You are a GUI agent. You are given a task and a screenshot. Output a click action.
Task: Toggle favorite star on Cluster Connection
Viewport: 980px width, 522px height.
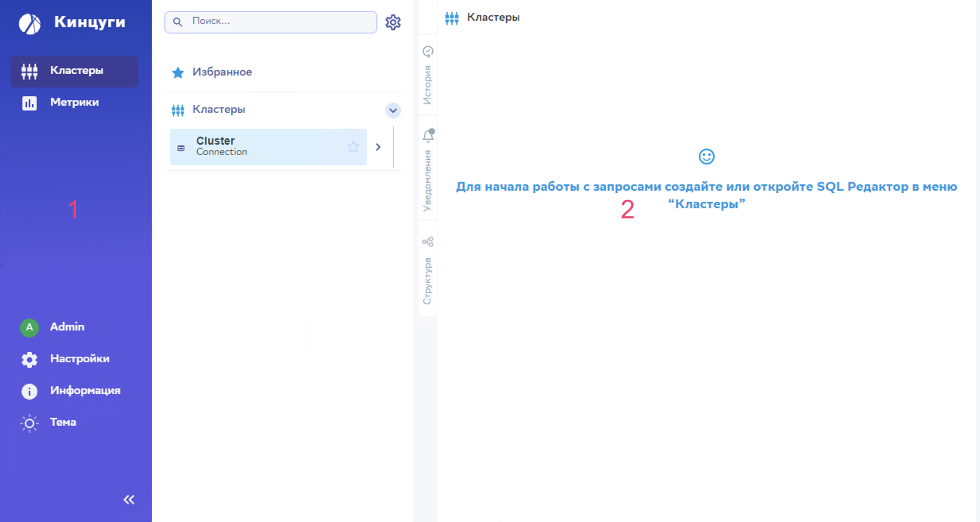coord(353,147)
